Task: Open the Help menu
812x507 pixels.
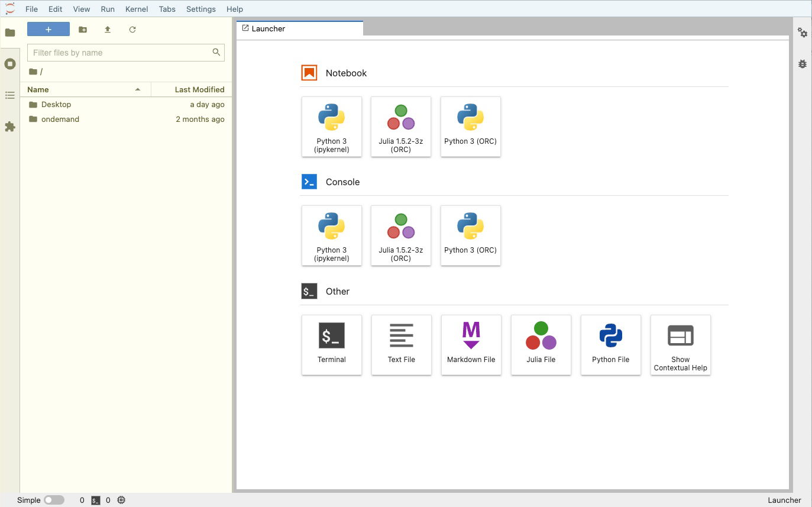Action: [235, 9]
